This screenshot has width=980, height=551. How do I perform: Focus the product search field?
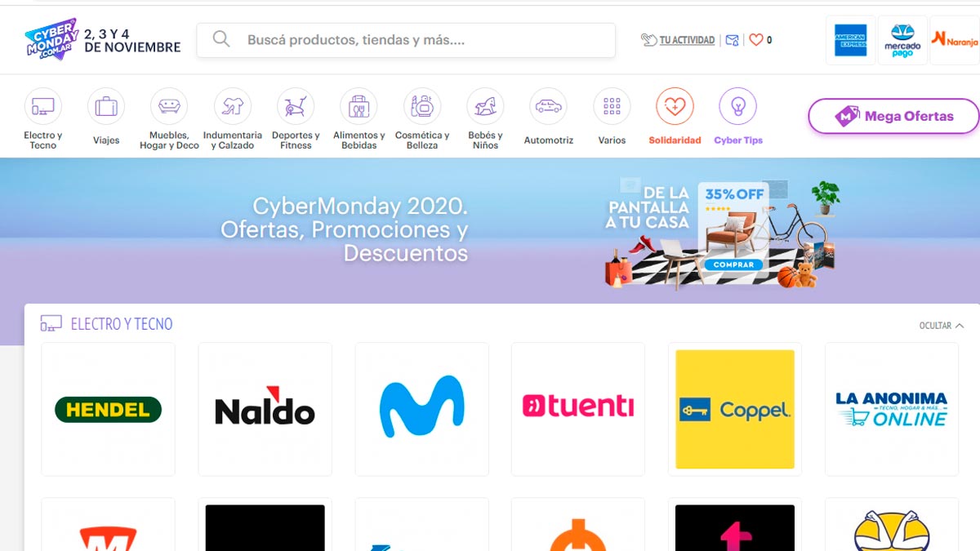pyautogui.click(x=406, y=40)
